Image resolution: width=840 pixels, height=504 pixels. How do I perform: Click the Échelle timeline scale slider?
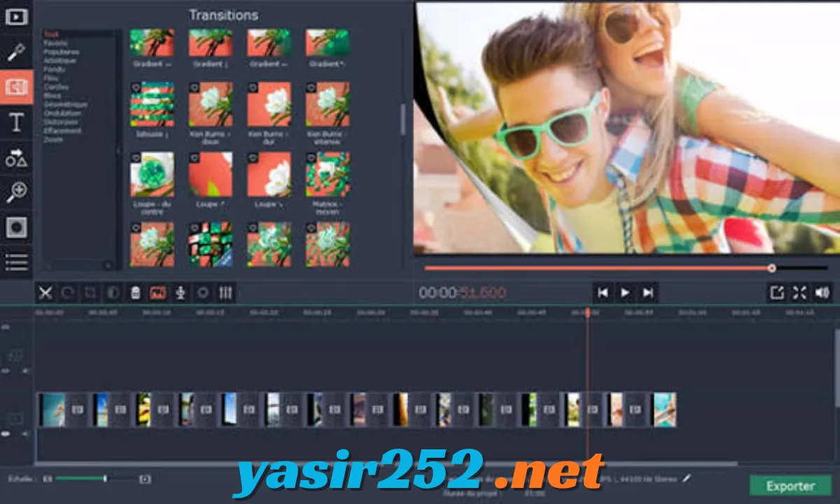point(96,479)
